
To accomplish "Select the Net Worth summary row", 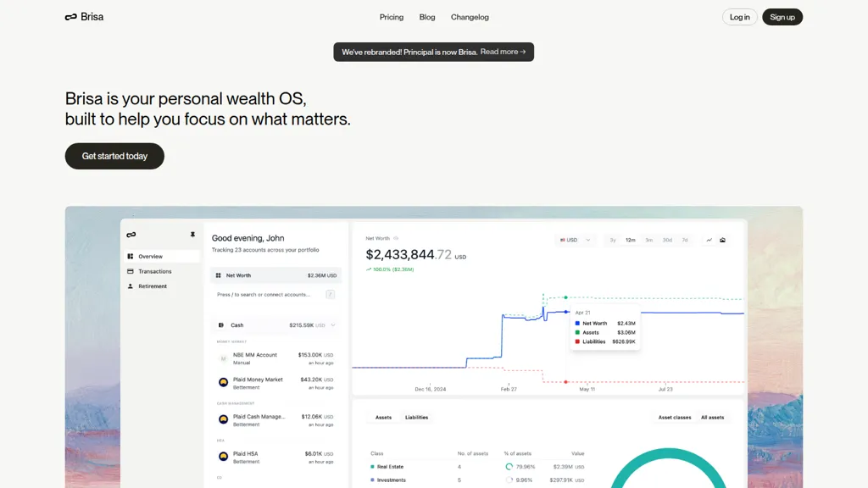I will 275,275.
